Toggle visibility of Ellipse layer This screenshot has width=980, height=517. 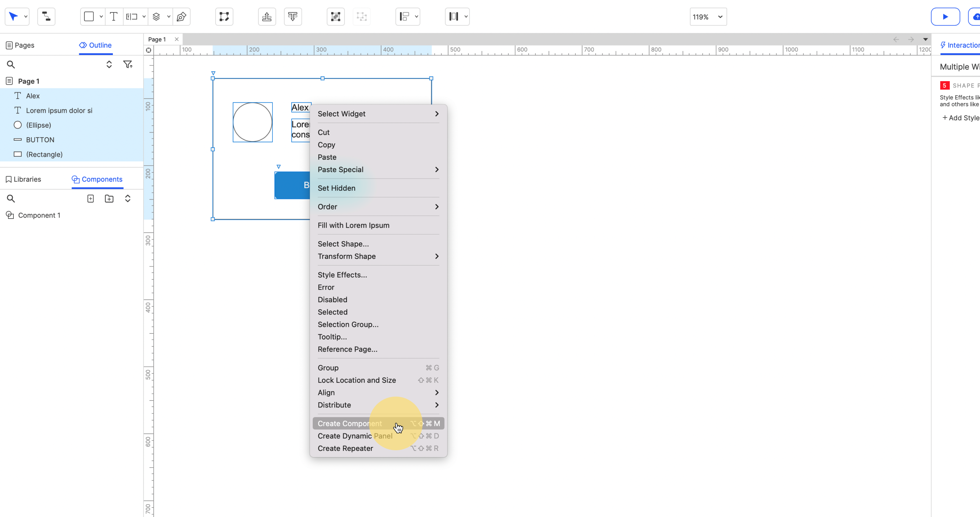point(130,125)
